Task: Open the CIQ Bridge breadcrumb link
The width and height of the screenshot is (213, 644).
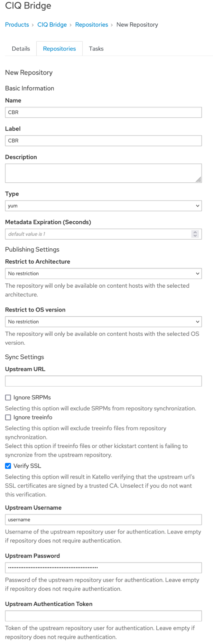Action: pyautogui.click(x=52, y=25)
